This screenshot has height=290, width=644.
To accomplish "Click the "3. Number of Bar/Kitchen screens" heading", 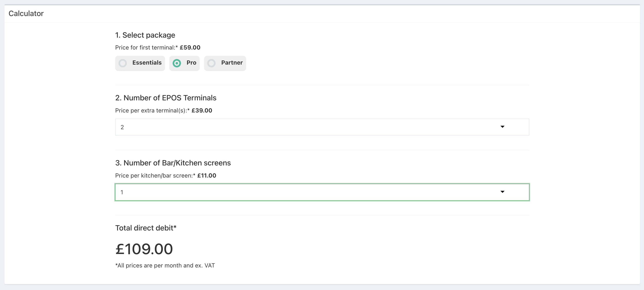I will click(x=173, y=163).
